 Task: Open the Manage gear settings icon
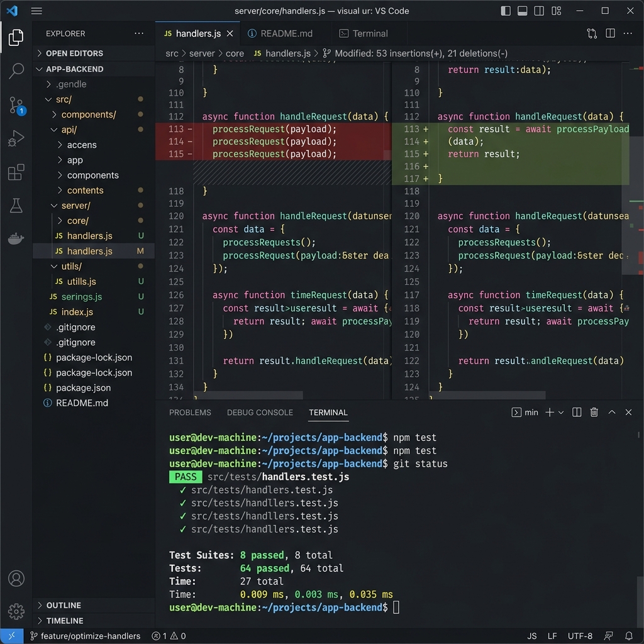16,611
